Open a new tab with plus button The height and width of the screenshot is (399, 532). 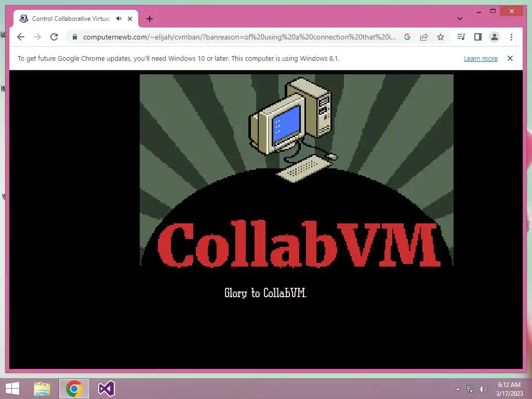coord(150,19)
